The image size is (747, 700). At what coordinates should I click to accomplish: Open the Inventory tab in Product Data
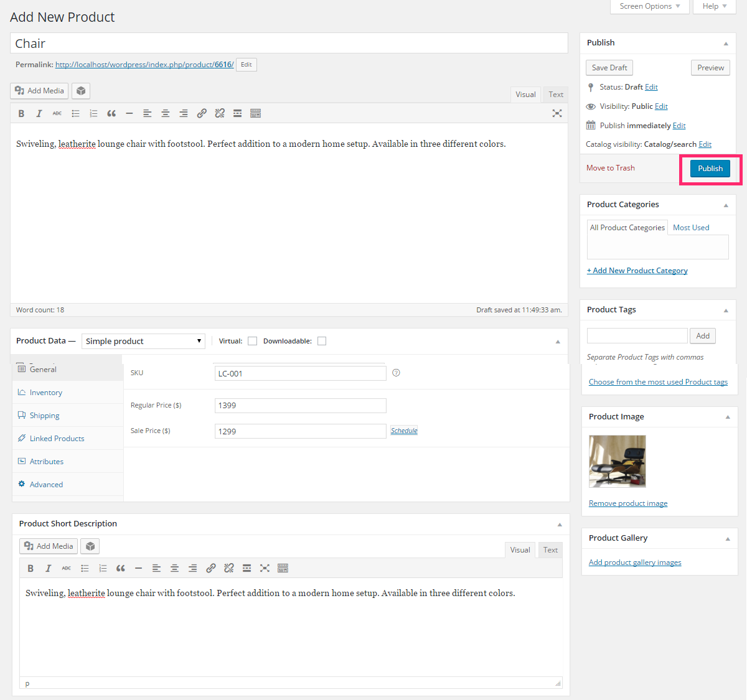point(45,392)
